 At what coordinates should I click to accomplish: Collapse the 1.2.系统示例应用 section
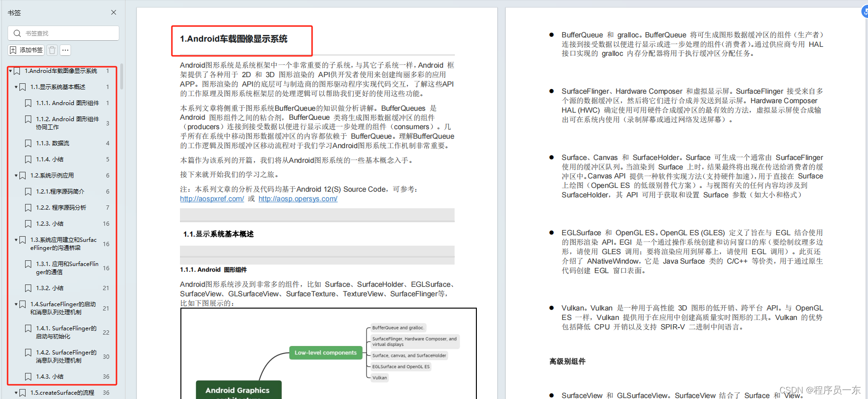[16, 176]
